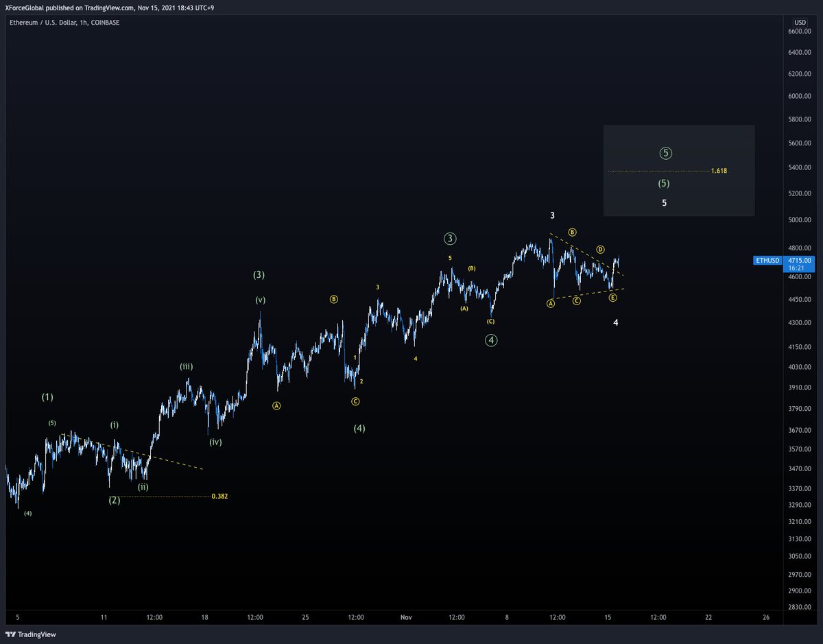Click the circled green 5 wave label
Screen dimensions: 823x644
[666, 153]
